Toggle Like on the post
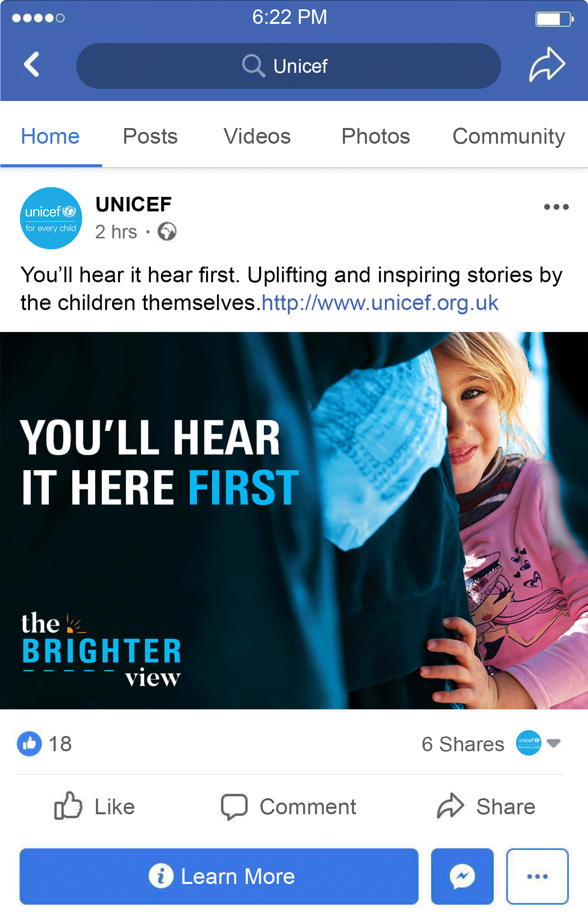Image resolution: width=588 pixels, height=918 pixels. (x=95, y=807)
